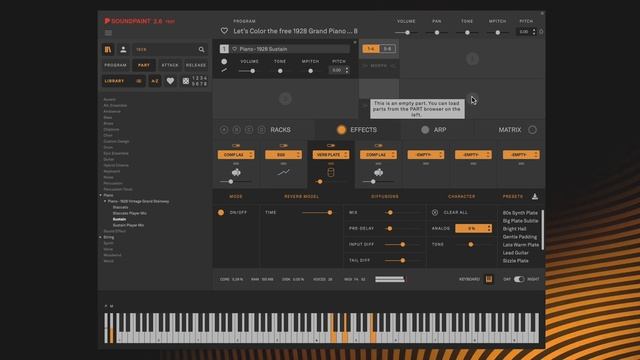Image resolution: width=640 pixels, height=360 pixels.
Task: Click the empty part slot below part 1
Action: [285, 98]
